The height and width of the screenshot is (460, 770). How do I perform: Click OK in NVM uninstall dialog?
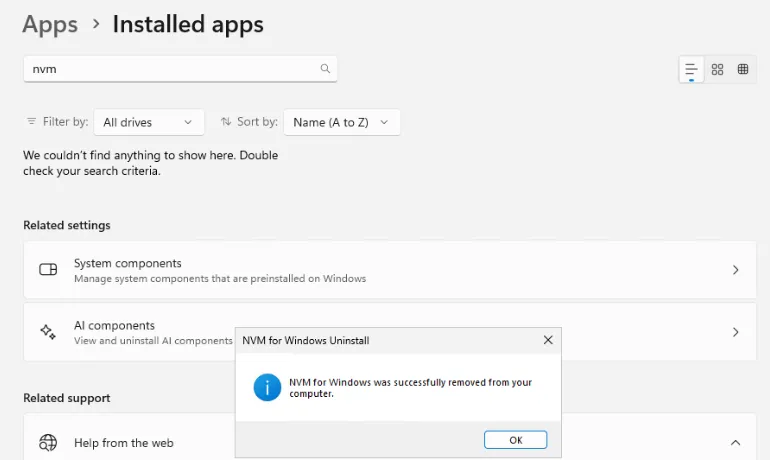[516, 440]
